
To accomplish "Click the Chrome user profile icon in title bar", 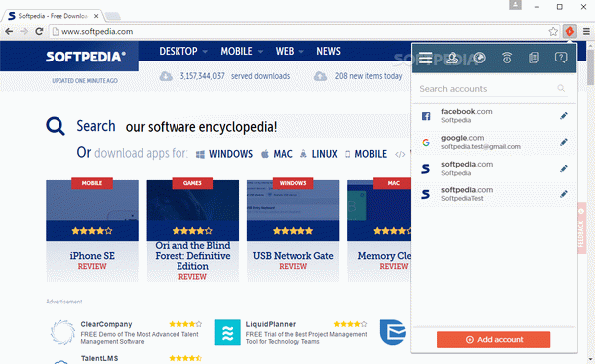I will coord(515,5).
